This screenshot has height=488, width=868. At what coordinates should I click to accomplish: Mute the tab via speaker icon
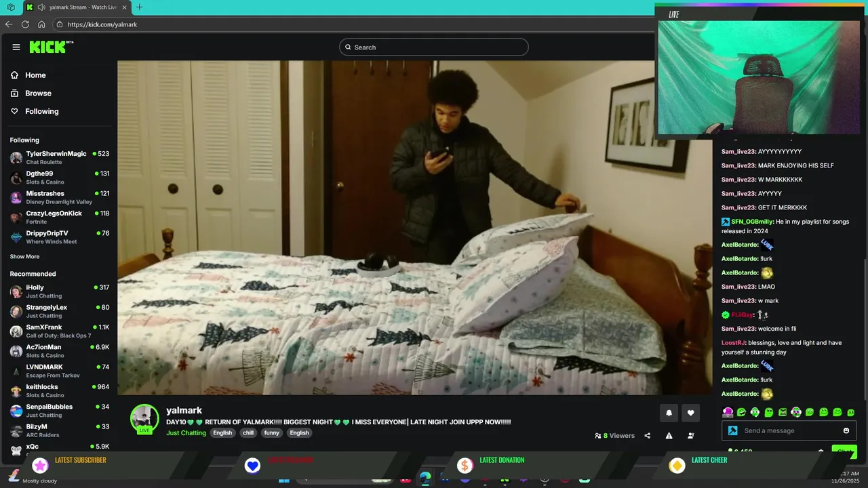click(x=42, y=7)
